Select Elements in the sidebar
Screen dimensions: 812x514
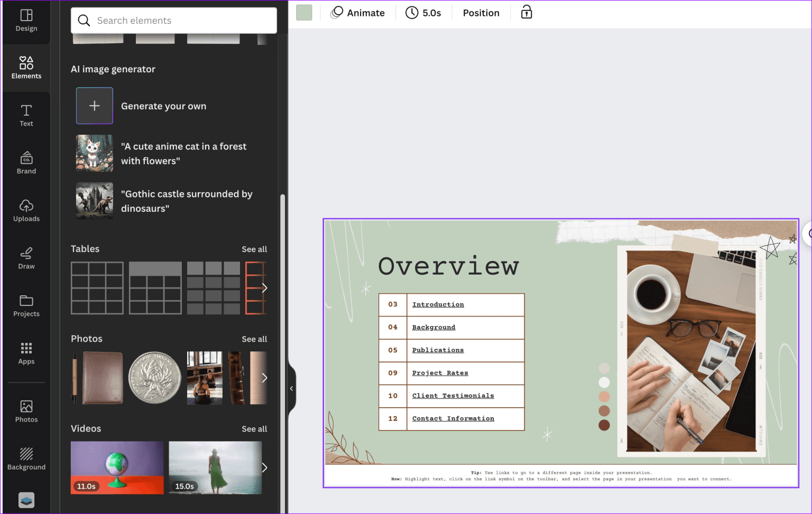point(26,68)
